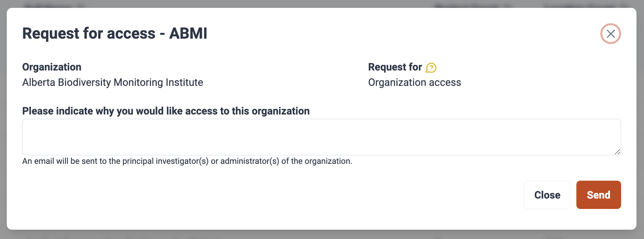Screen dimensions: 644x239
Task: Click 'principal investigator(s)' in the note
Action: [x=165, y=161]
